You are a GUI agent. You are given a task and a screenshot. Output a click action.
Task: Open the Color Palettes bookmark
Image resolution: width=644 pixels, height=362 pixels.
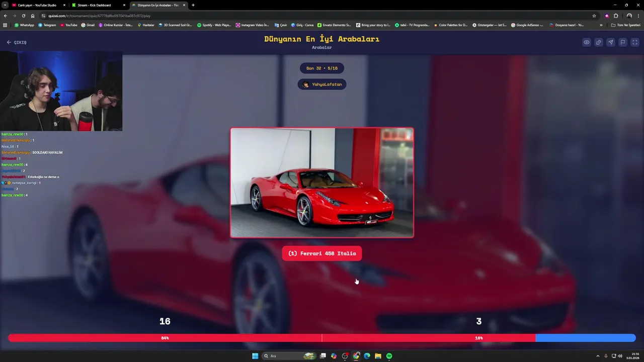point(451,25)
